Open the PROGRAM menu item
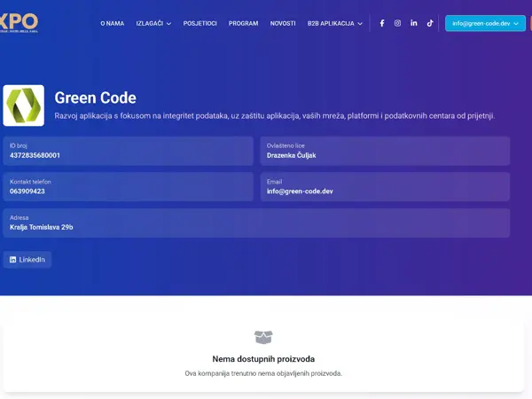The width and height of the screenshot is (532, 399). pyautogui.click(x=243, y=23)
